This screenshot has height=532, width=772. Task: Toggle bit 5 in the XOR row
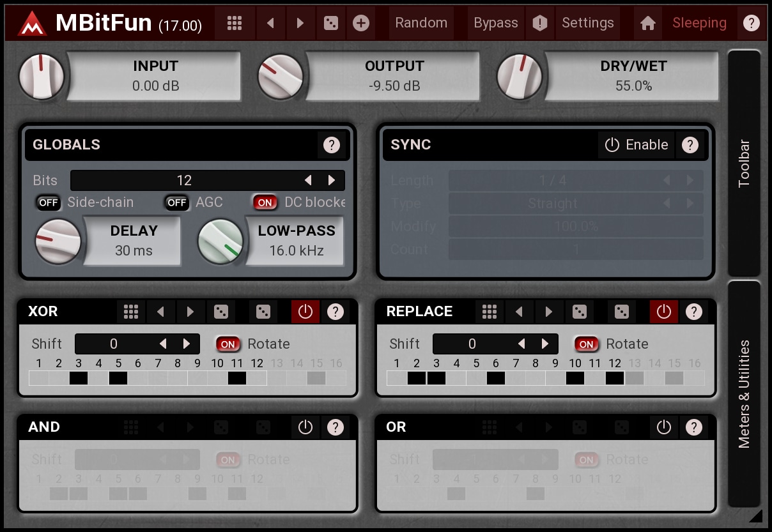(118, 378)
